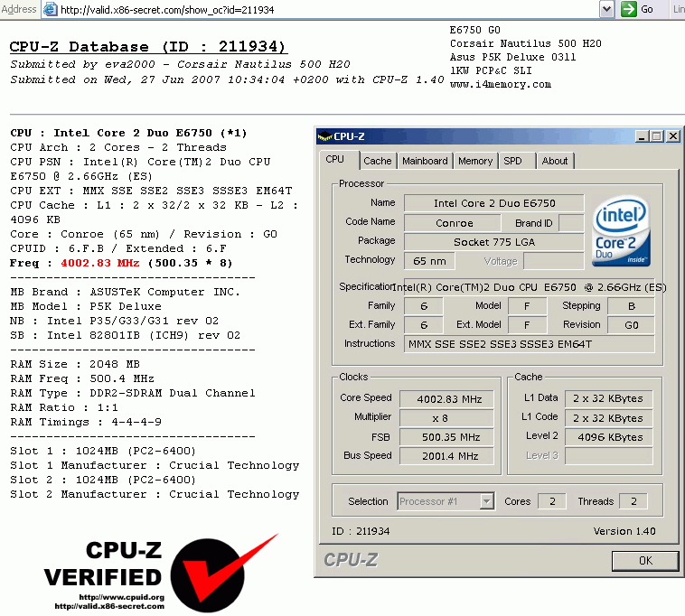The width and height of the screenshot is (685, 616).
Task: Click the red Freq 4002.83 MHz text
Action: point(100,263)
